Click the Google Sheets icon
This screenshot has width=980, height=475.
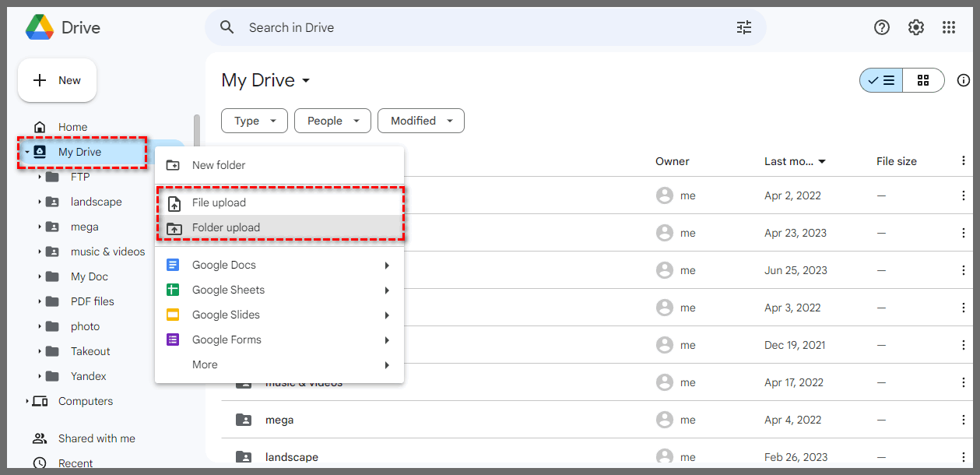coord(172,289)
